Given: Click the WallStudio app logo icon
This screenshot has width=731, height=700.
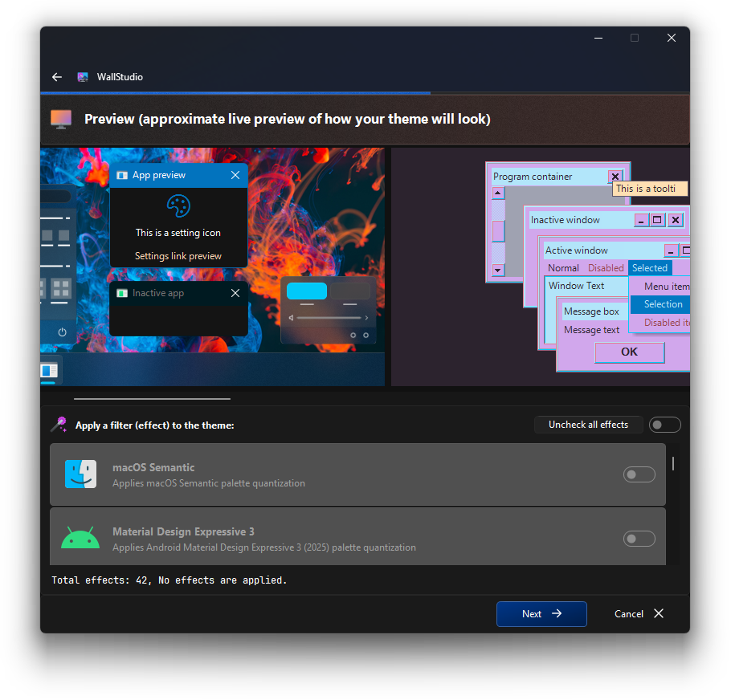Looking at the screenshot, I should [x=83, y=77].
